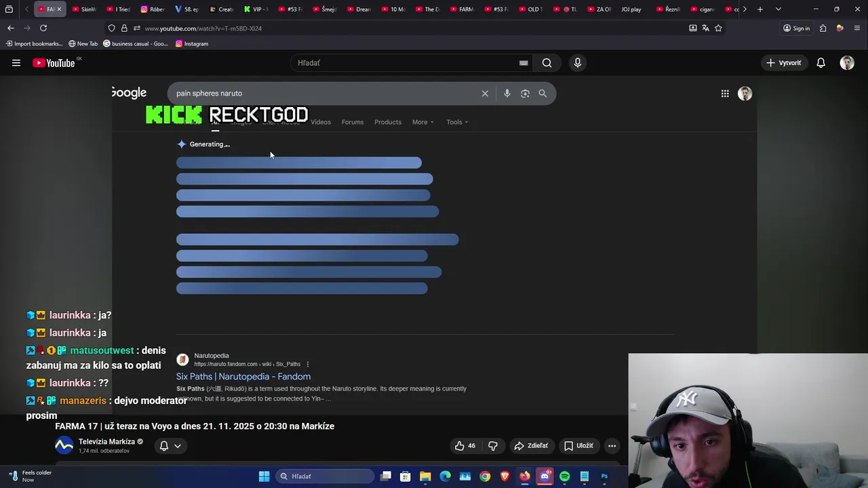Open Photoshop from the taskbar
Viewport: 868px width, 488px height.
(x=604, y=476)
